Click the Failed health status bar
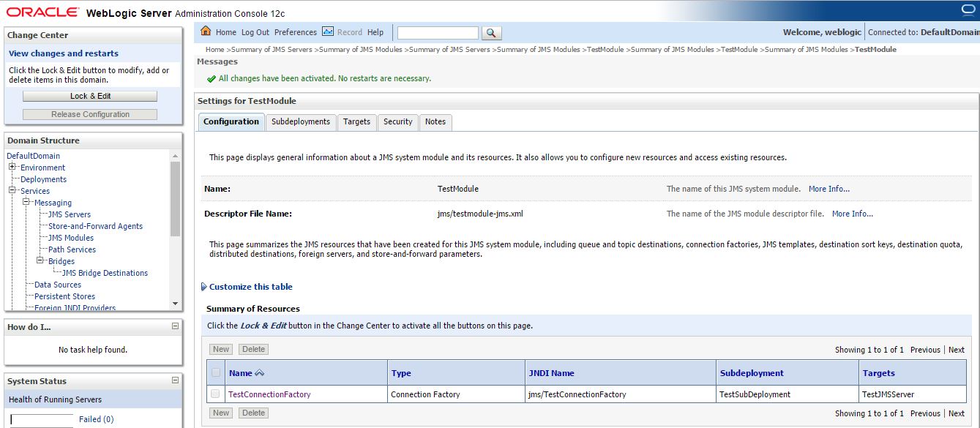 point(42,420)
